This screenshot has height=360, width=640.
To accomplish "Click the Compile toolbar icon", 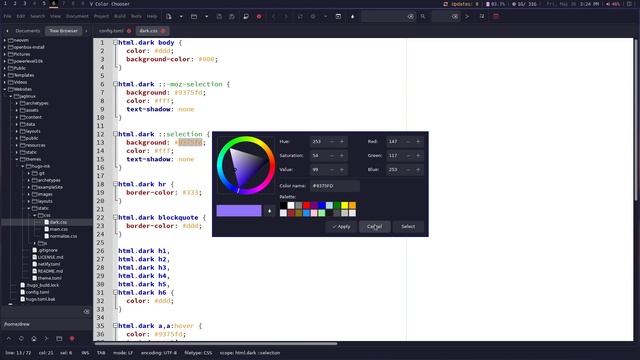I will (300, 17).
